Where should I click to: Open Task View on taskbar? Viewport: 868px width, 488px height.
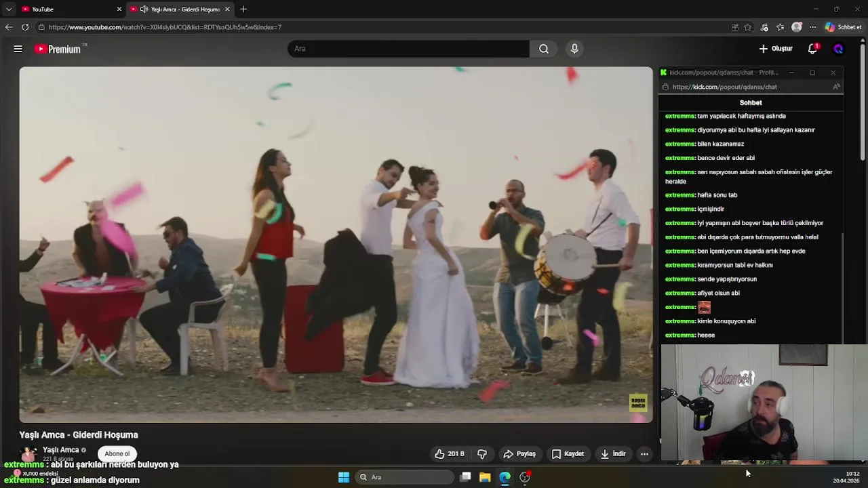tap(465, 477)
